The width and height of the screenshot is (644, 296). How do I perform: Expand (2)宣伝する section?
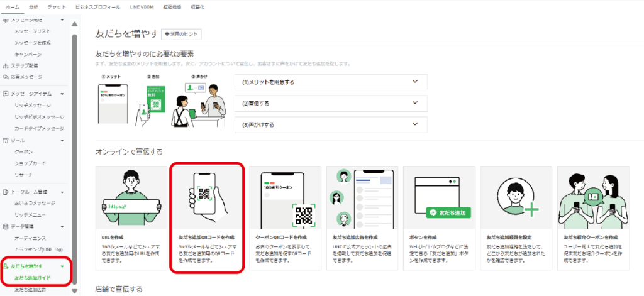331,104
